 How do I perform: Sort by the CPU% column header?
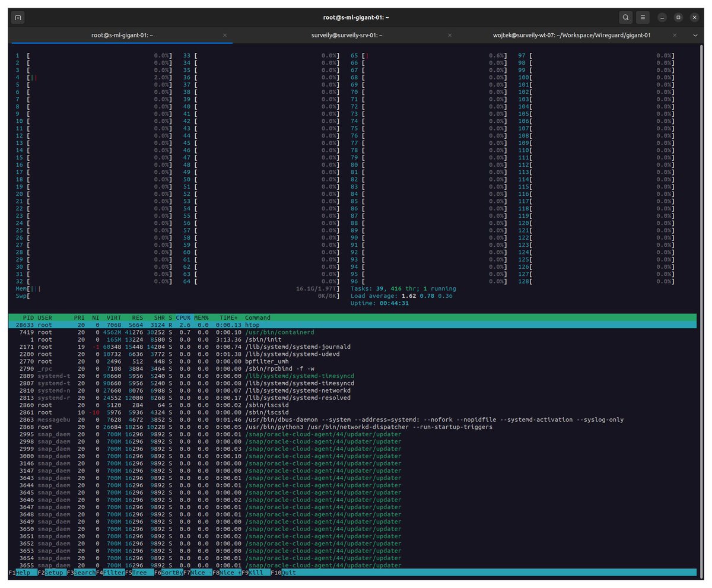[183, 318]
